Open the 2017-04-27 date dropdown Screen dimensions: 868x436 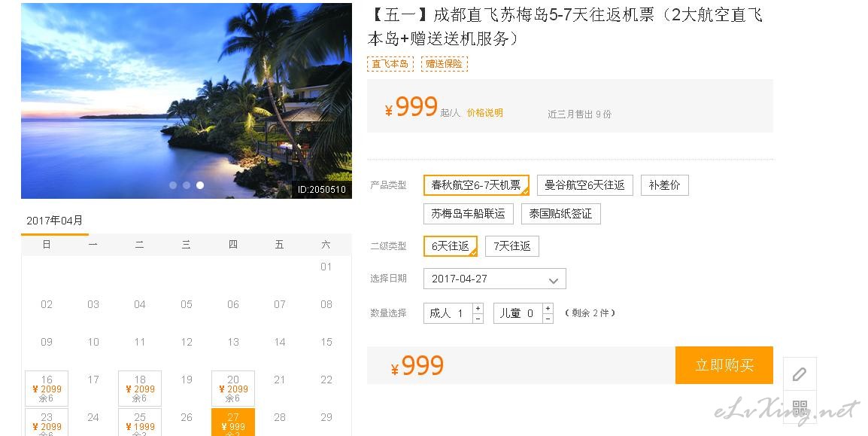point(494,279)
